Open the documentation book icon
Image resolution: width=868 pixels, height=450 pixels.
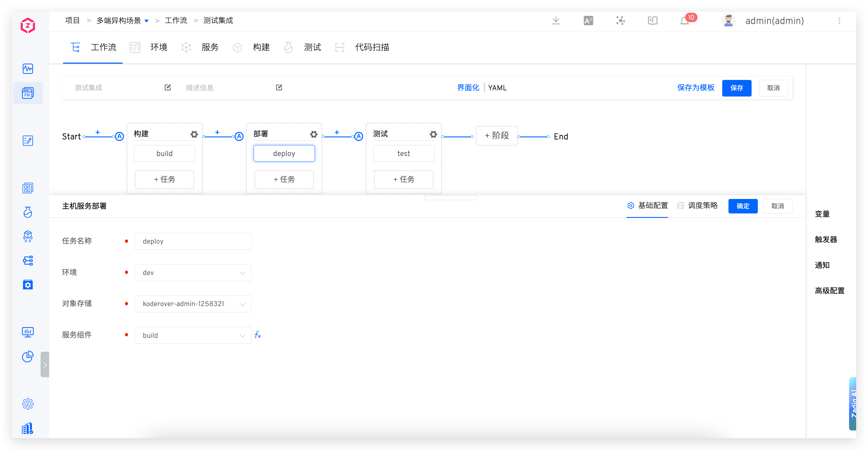652,20
